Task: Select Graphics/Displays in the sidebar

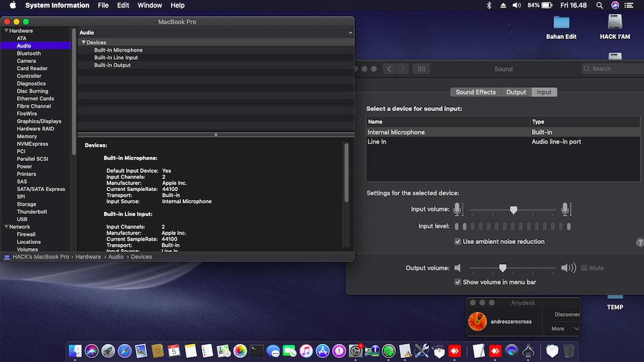Action: click(39, 121)
